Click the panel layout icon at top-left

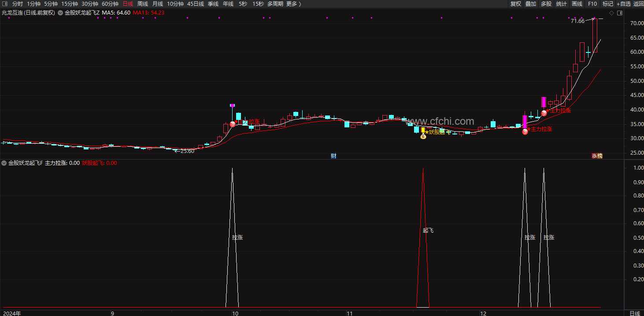tap(5, 4)
